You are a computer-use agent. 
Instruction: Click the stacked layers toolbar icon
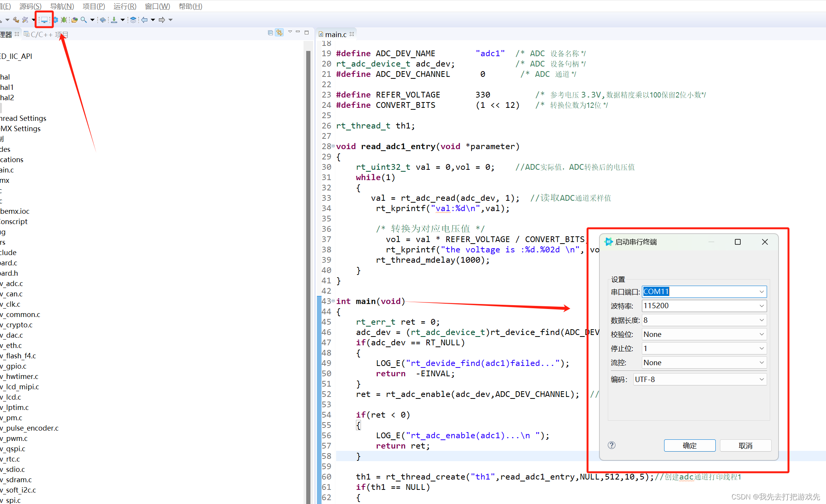[x=133, y=20]
